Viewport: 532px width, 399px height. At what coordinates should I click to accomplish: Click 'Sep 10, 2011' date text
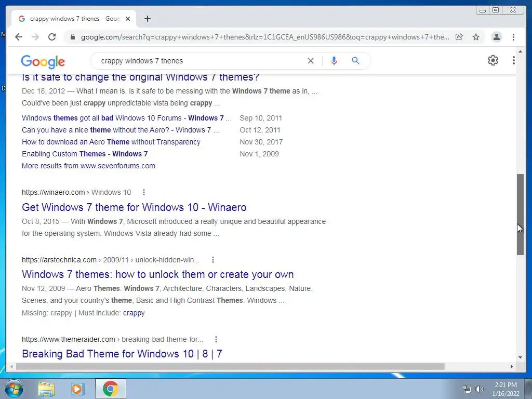click(x=261, y=118)
